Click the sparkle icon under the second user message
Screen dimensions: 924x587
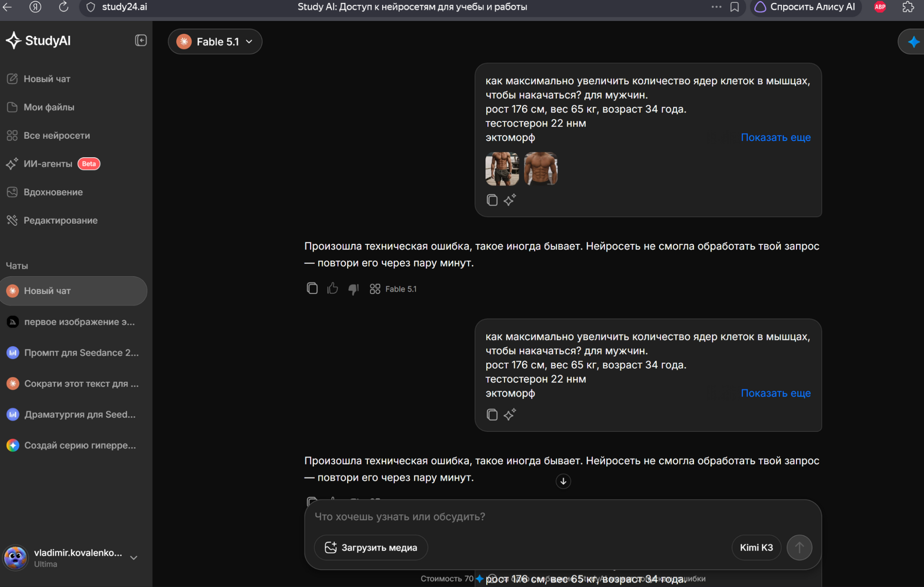coord(510,414)
